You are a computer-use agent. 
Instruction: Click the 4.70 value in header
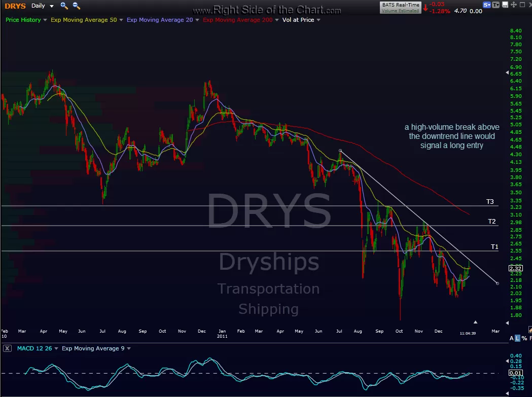tap(460, 11)
